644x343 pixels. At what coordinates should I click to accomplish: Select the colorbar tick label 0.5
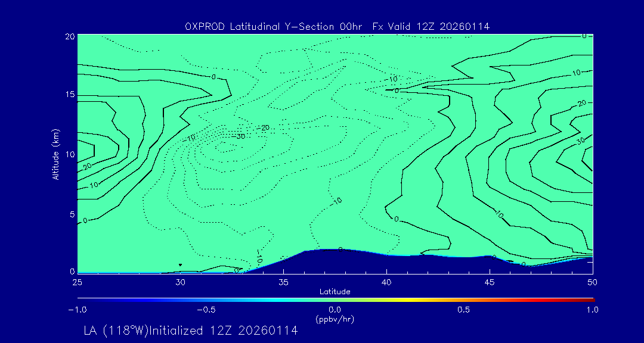[x=463, y=310]
